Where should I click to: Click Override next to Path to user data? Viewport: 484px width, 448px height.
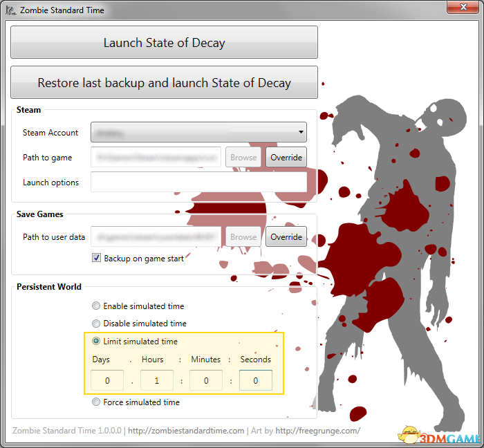click(x=286, y=236)
